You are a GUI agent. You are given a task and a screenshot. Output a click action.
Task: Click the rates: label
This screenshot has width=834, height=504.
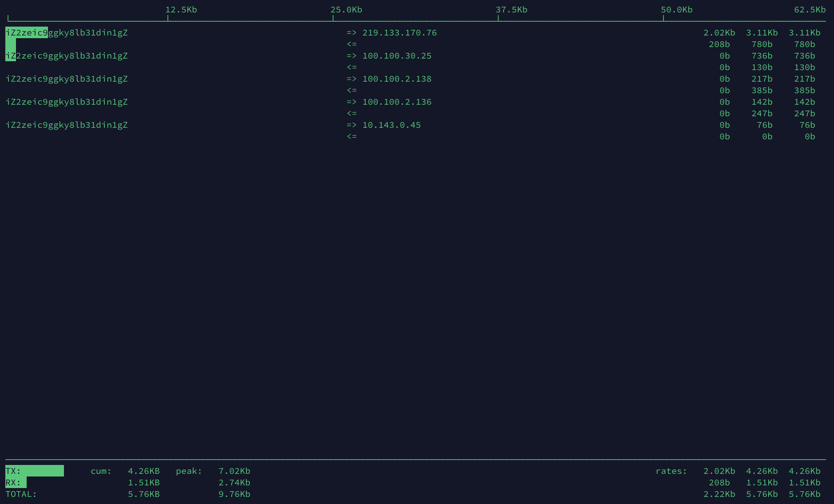[x=671, y=471]
